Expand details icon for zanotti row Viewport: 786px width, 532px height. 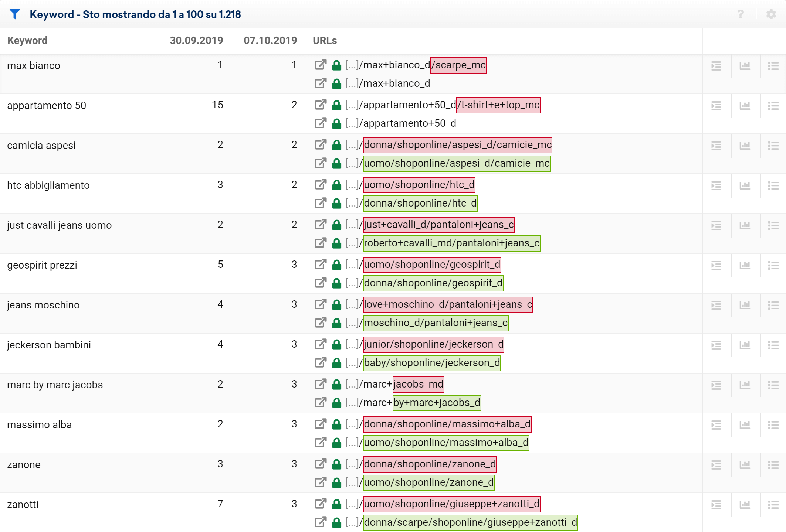click(716, 505)
